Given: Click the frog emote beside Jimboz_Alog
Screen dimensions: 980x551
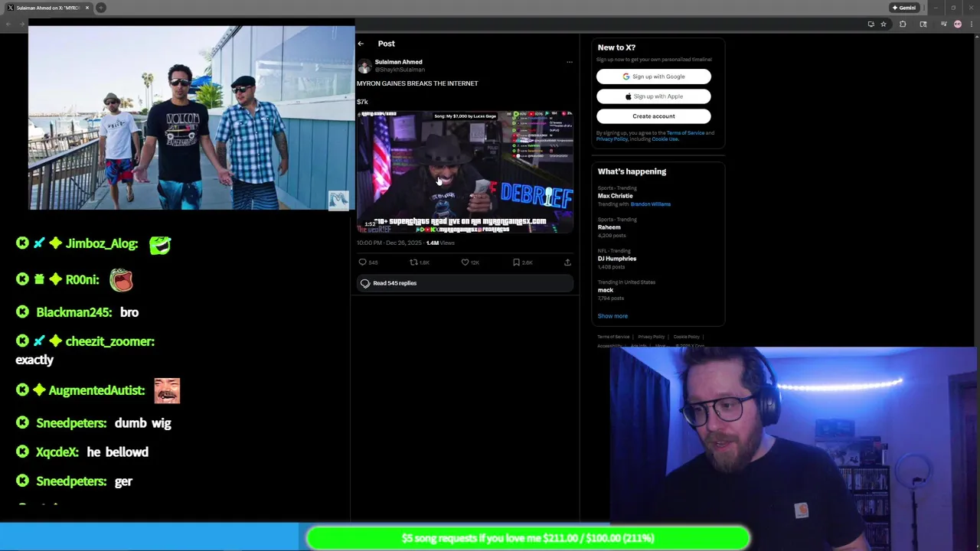Looking at the screenshot, I should [x=159, y=245].
